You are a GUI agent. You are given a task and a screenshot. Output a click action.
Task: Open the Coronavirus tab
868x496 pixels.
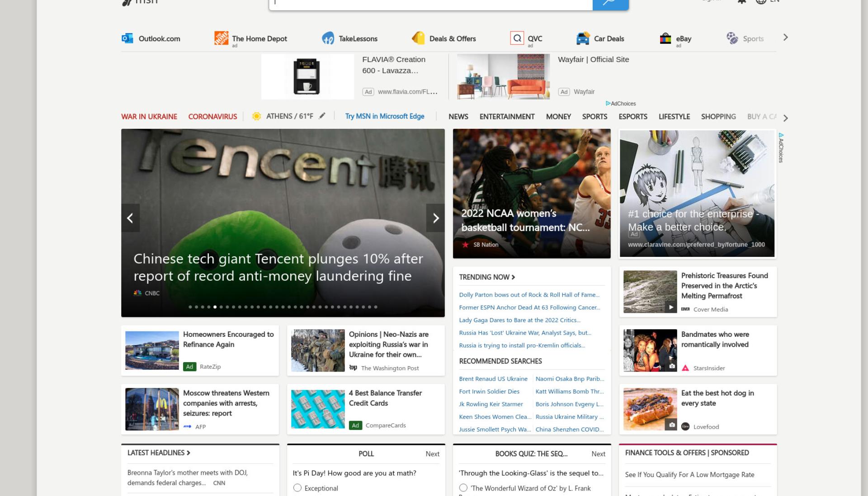(x=212, y=117)
